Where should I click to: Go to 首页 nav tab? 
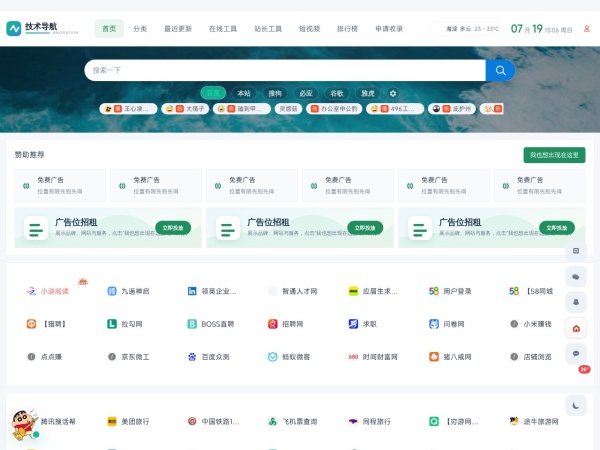click(x=109, y=29)
